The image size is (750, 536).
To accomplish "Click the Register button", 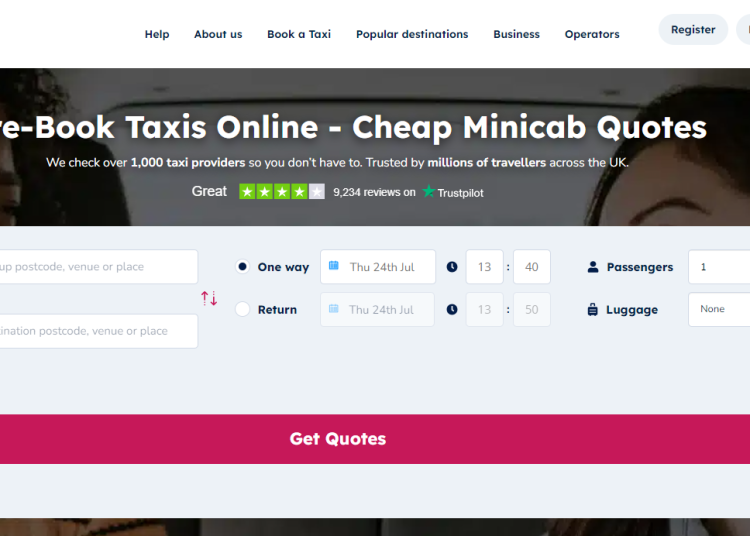I will 693,30.
